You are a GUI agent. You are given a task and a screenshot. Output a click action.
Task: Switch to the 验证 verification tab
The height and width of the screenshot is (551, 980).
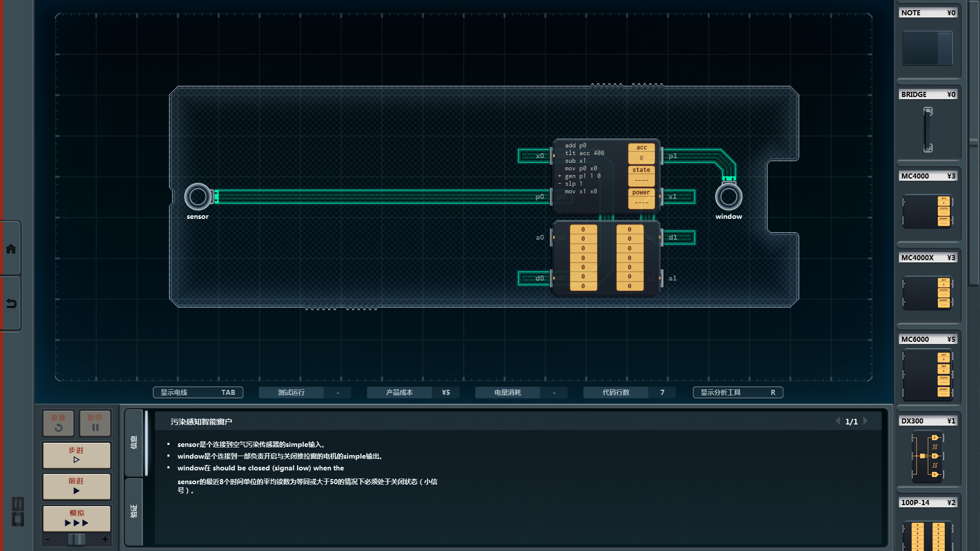[134, 511]
